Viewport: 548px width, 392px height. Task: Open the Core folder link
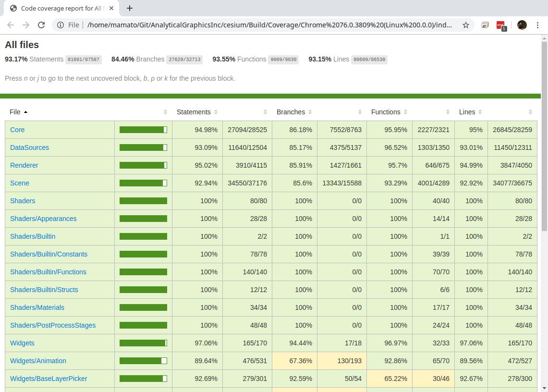click(x=17, y=130)
